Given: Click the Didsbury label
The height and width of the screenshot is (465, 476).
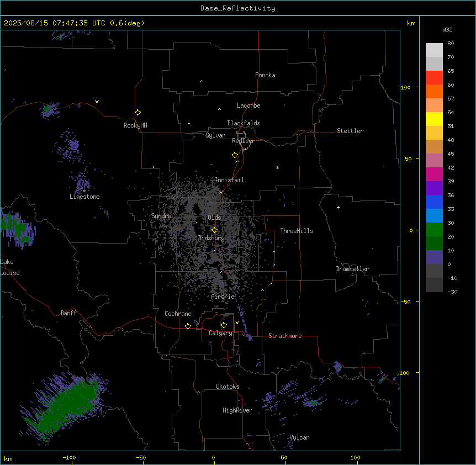Looking at the screenshot, I should 211,238.
